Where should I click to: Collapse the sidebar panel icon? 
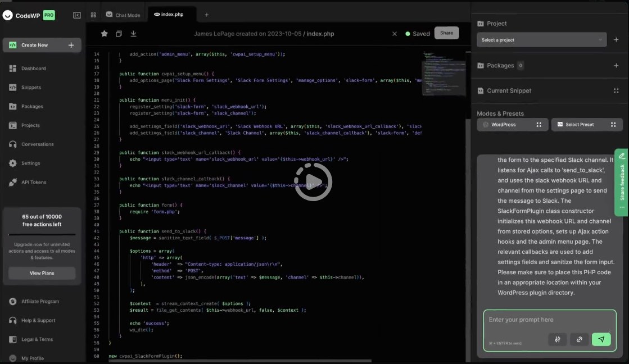[76, 15]
